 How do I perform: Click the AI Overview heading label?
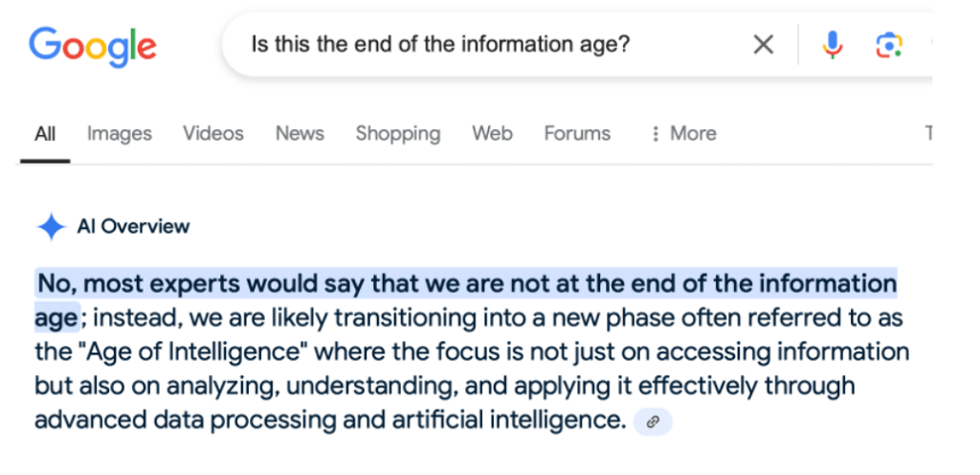(x=133, y=227)
